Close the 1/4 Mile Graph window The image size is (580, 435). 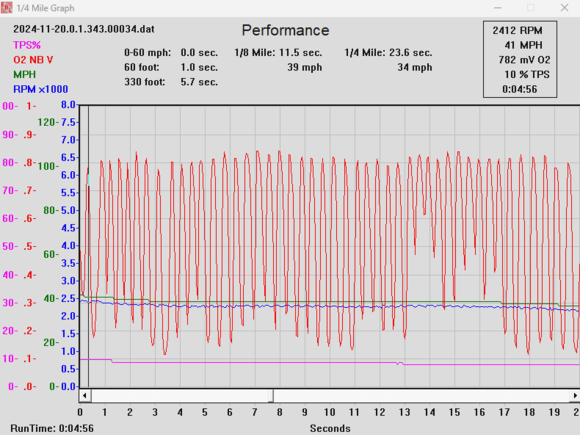click(x=564, y=8)
